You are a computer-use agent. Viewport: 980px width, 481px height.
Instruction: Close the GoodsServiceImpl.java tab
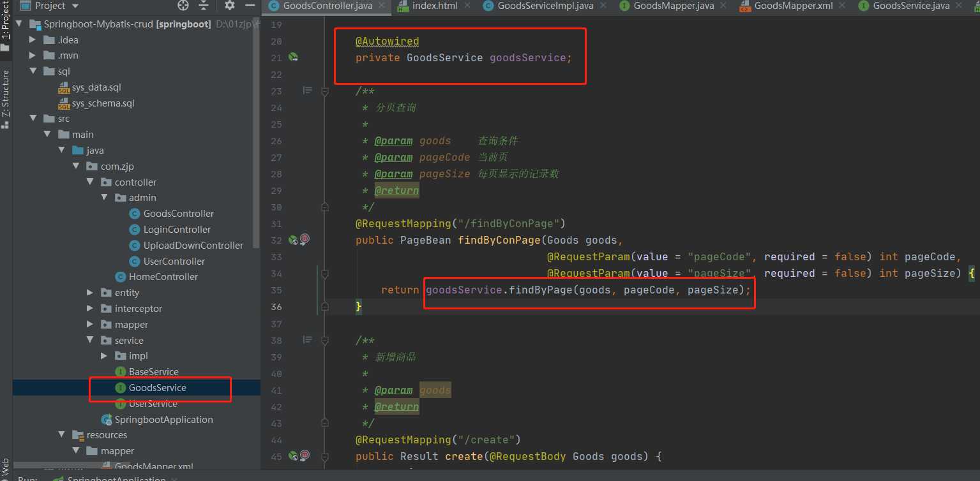603,6
